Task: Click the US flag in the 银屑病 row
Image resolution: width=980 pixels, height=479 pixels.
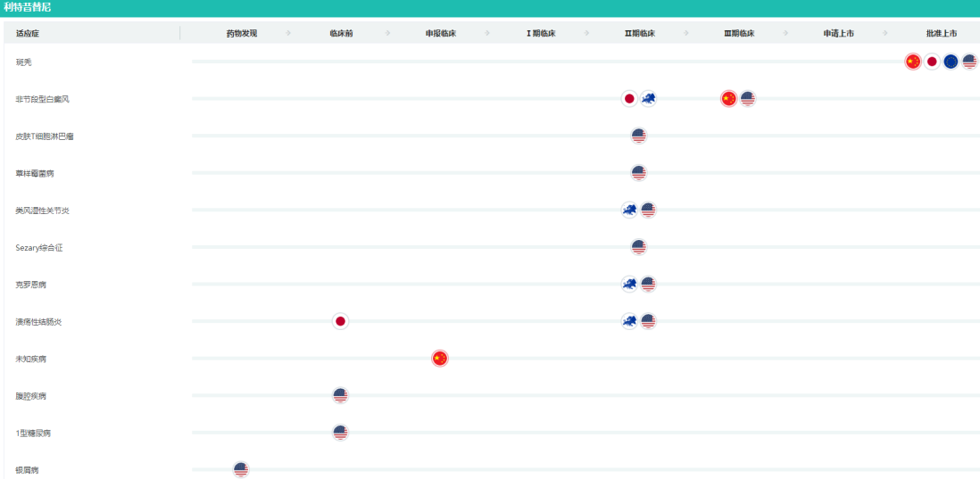Action: click(241, 469)
